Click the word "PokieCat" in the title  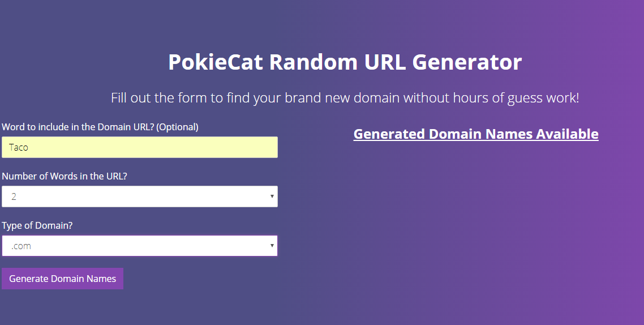tap(216, 62)
